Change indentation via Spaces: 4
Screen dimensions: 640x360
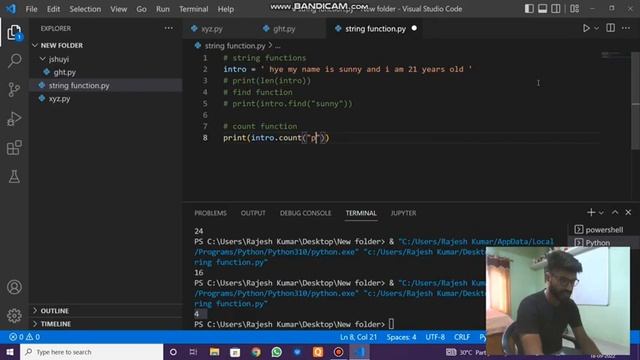click(x=401, y=337)
